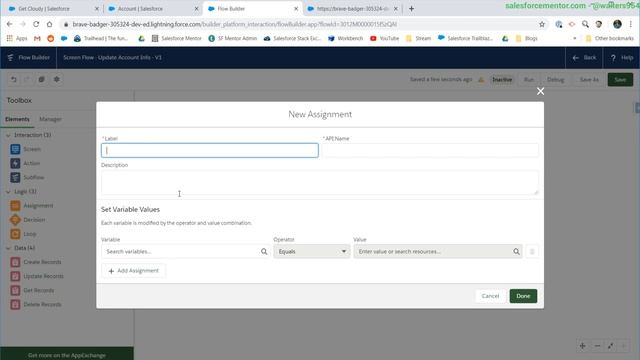The image size is (640, 360).
Task: Click the browser reload icon
Action: 36,24
